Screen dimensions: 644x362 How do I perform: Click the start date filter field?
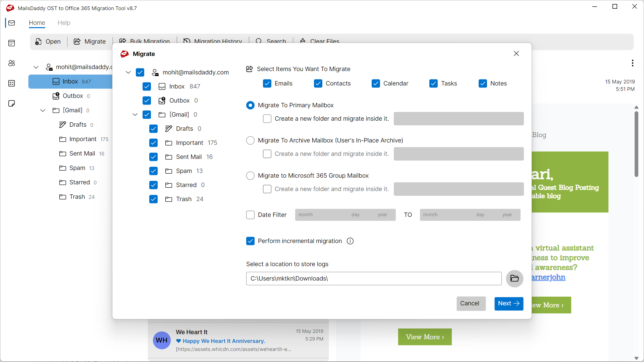pos(345,215)
